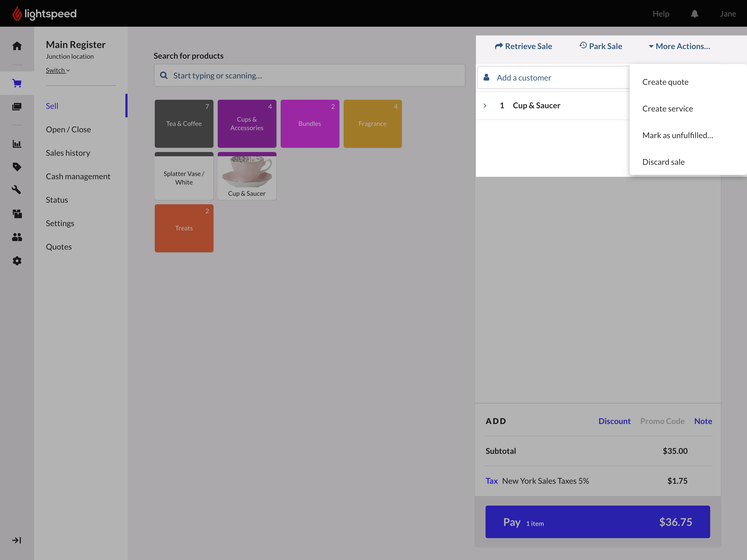Open Sales history in sidebar
Image resolution: width=747 pixels, height=560 pixels.
[x=68, y=153]
